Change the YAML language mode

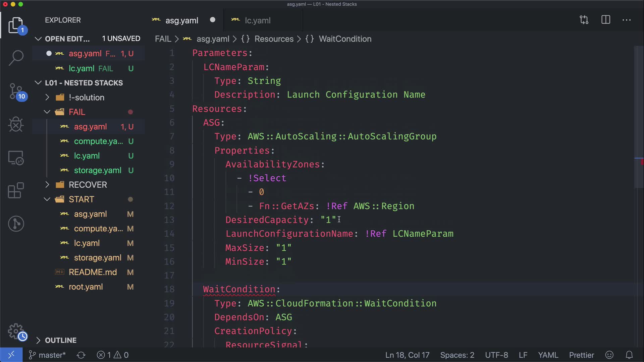pos(548,355)
